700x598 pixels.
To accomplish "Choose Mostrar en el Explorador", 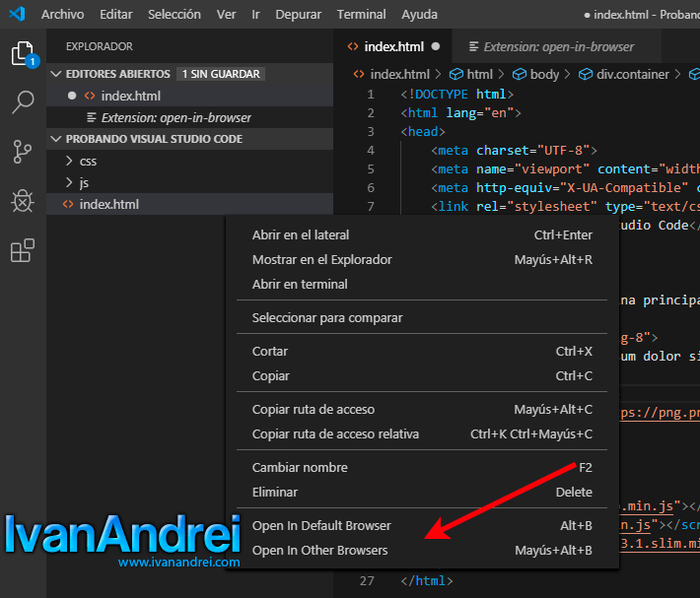I will [422, 259].
